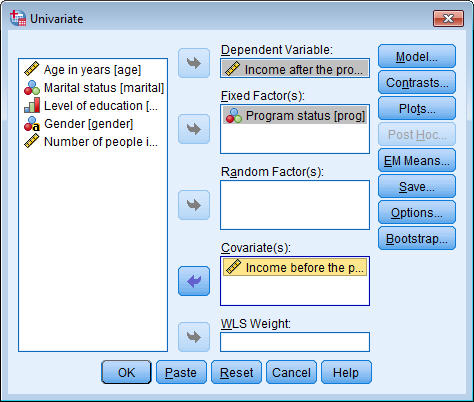The height and width of the screenshot is (402, 474).
Task: Click the WLS Weight move arrow
Action: (194, 337)
